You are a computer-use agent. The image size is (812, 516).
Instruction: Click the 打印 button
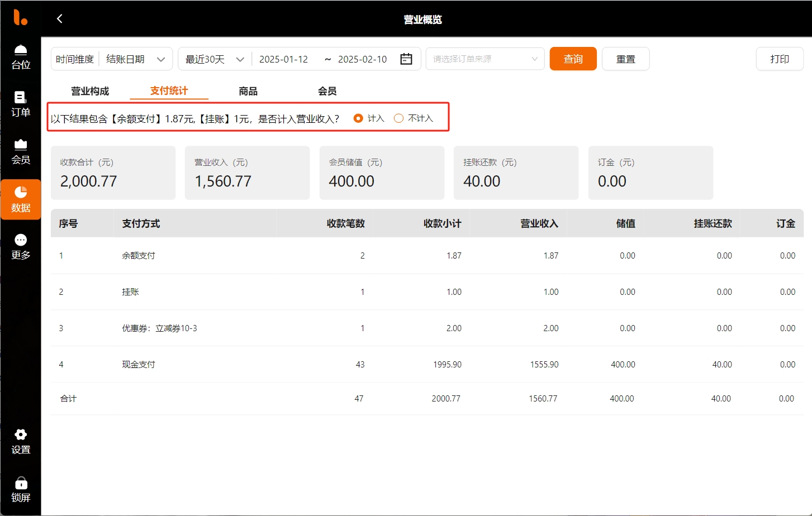coord(780,59)
